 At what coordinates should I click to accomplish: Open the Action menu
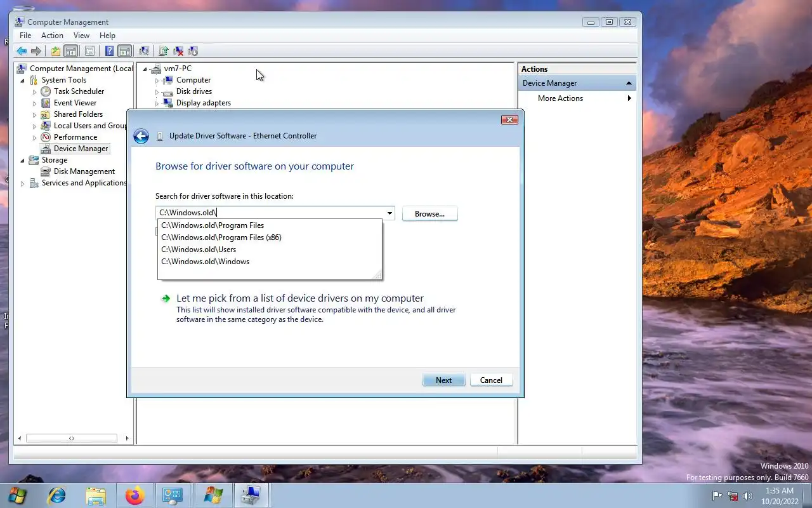click(x=52, y=36)
